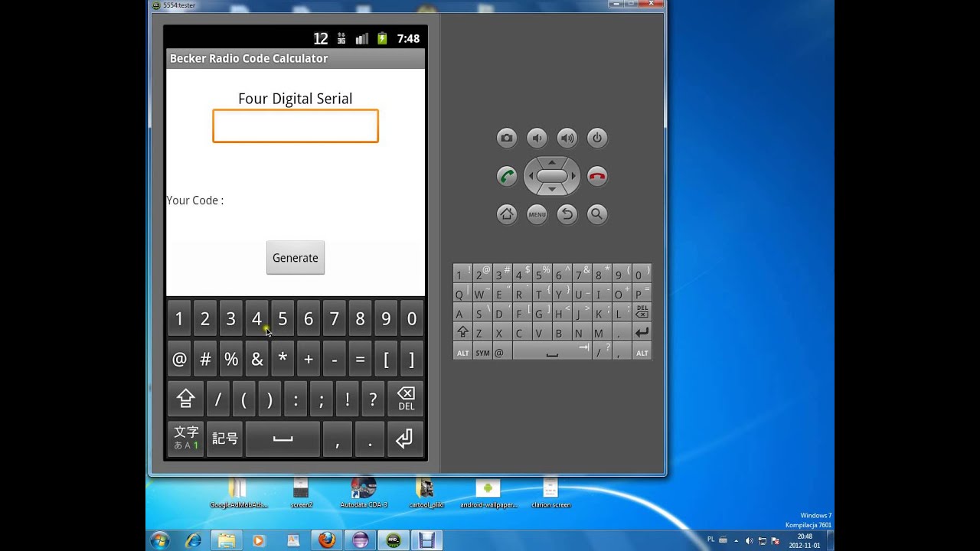Open the taskbar file explorer folder
Viewport: 980px width, 551px height.
(x=227, y=540)
